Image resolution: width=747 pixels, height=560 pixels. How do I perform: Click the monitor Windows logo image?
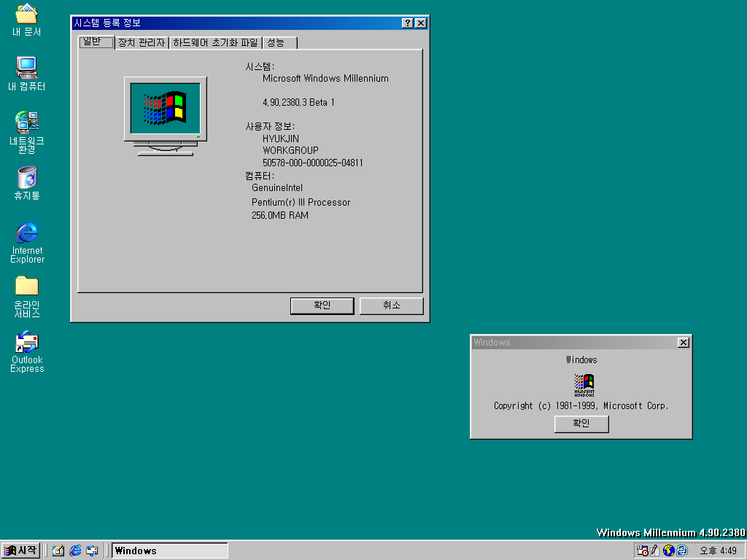tap(166, 116)
